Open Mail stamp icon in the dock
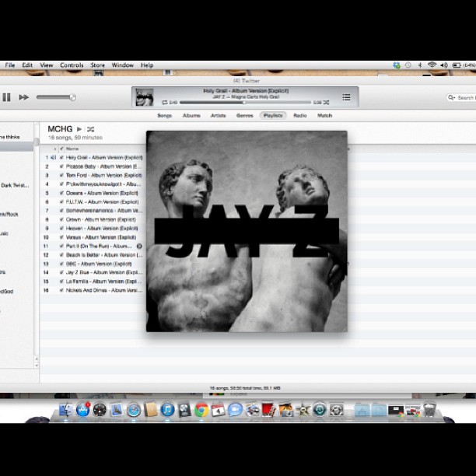 (x=117, y=410)
